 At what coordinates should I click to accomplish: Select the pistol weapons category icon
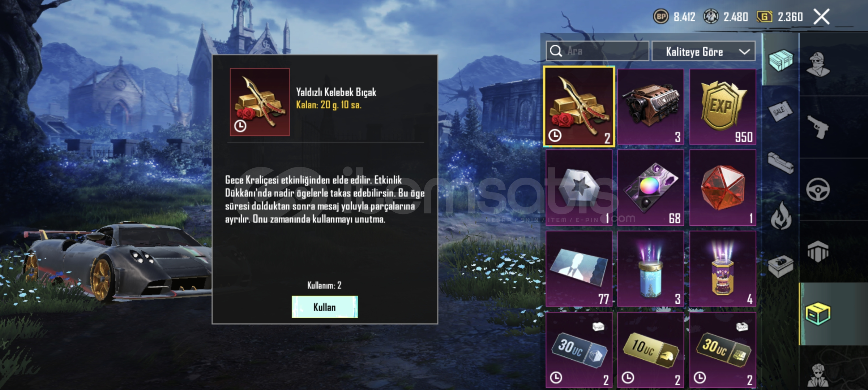click(818, 127)
